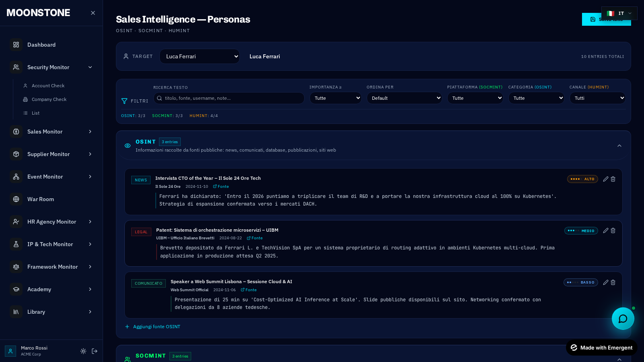Click the SOCMINT section heading
This screenshot has height=362, width=644.
click(x=151, y=356)
